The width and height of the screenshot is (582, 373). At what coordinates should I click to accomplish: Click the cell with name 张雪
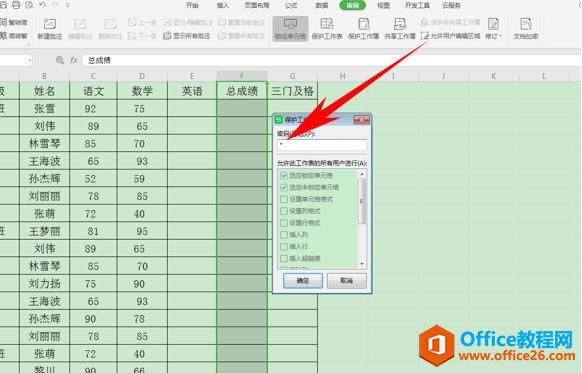coord(45,108)
